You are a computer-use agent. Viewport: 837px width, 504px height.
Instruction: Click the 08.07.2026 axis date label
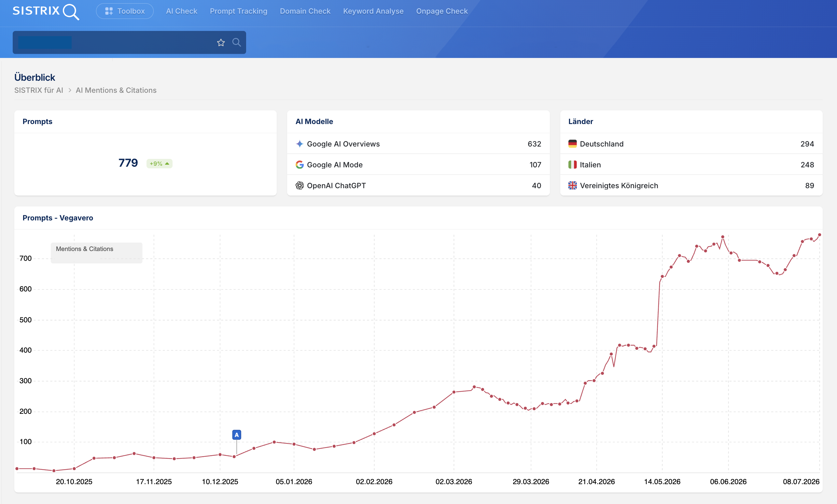801,482
